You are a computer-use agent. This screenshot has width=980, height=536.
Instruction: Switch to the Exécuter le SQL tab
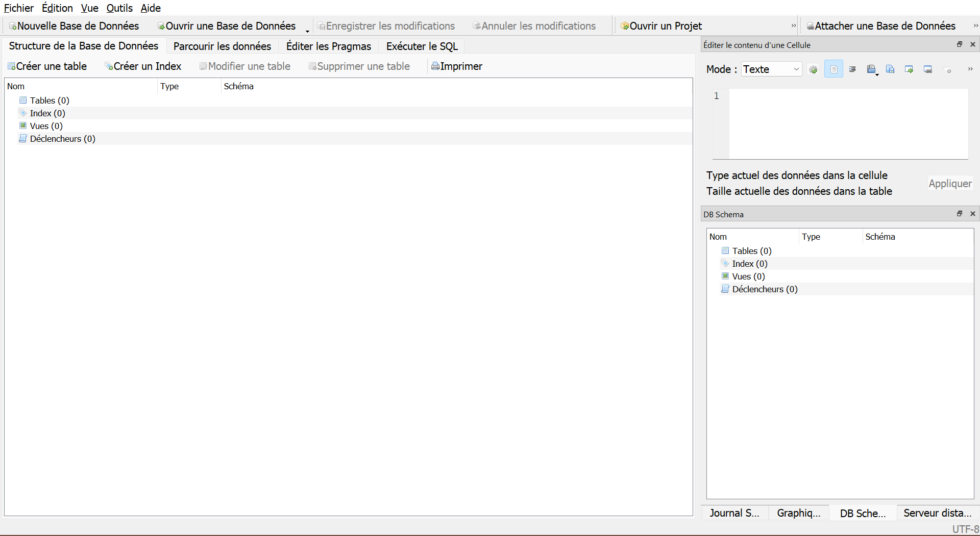(x=422, y=46)
